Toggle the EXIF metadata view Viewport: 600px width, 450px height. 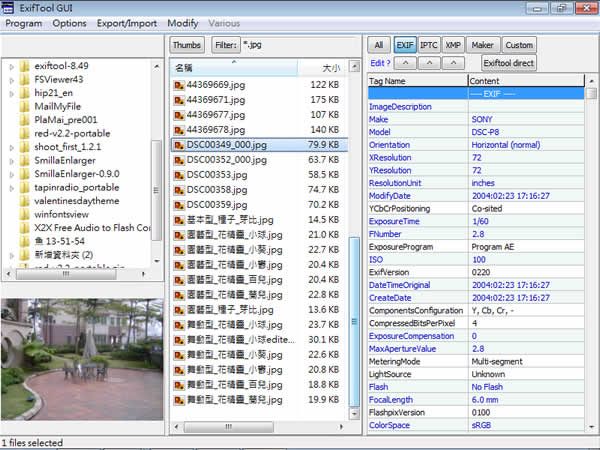405,45
